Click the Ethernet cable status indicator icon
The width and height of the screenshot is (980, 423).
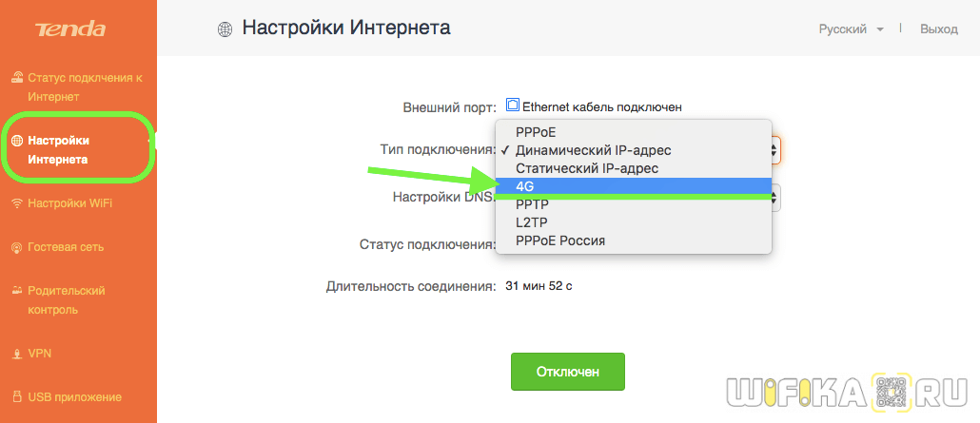[513, 106]
